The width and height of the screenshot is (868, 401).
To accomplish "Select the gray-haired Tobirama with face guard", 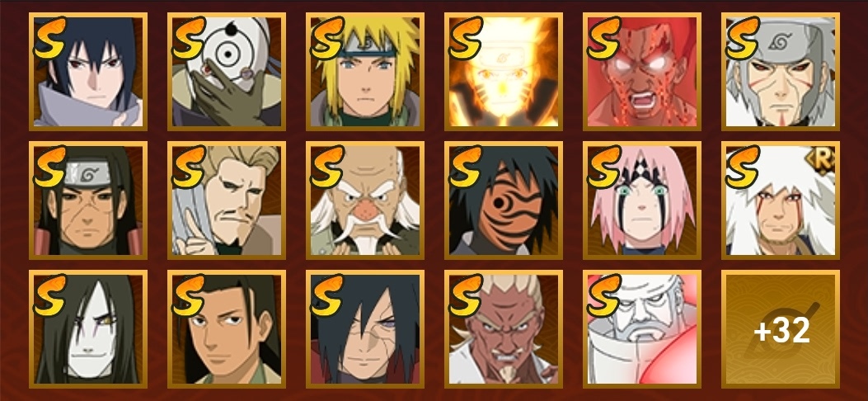I will 781,72.
